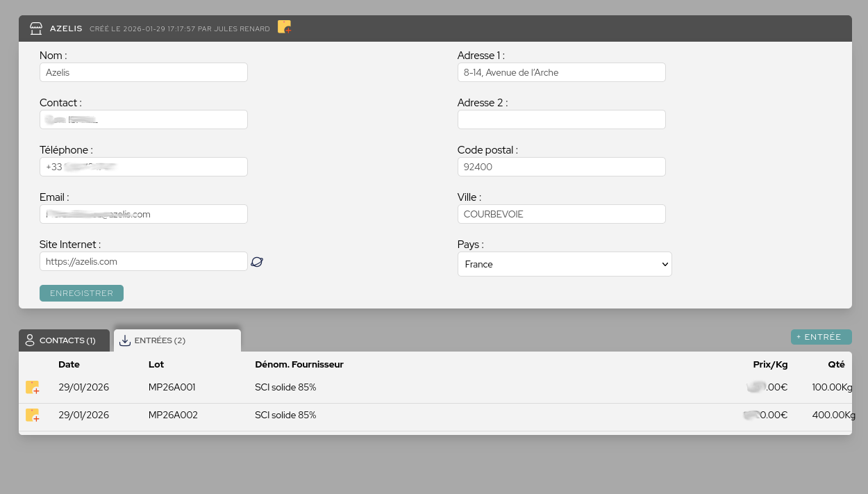Click date 29/01/2026 in MP26A001 row
Viewport: 868px width, 494px height.
pos(83,387)
